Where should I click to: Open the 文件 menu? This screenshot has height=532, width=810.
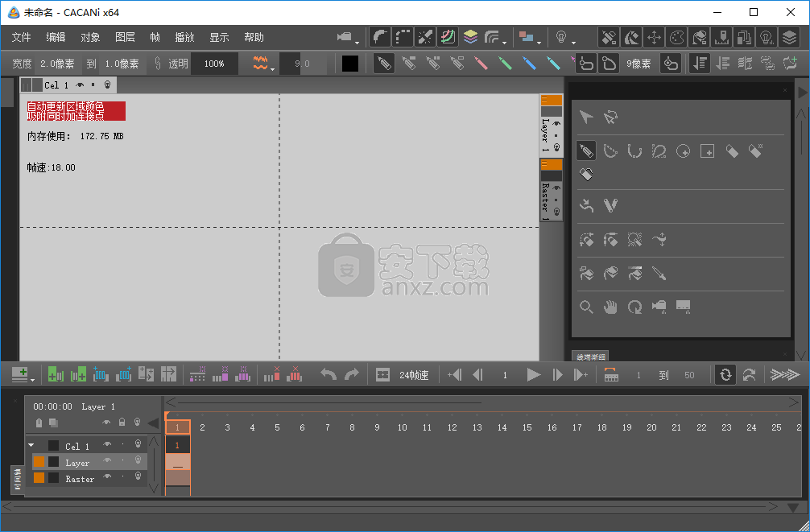(21, 37)
